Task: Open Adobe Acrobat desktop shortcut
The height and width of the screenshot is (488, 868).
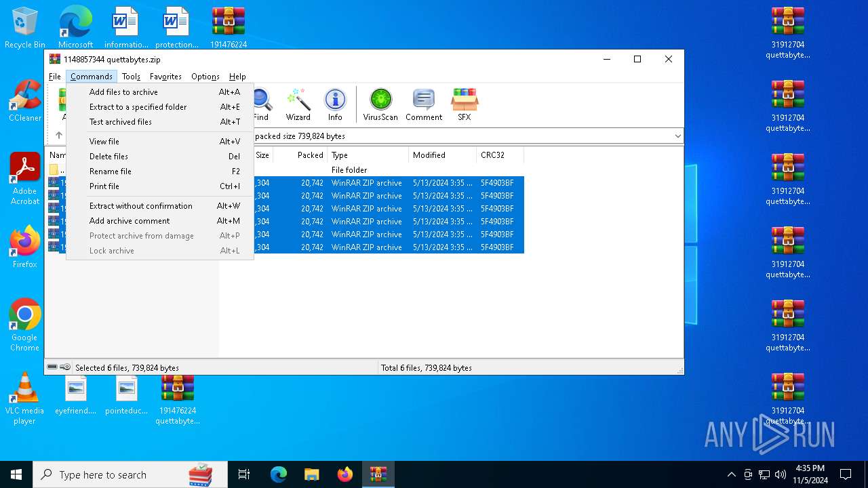Action: click(24, 179)
